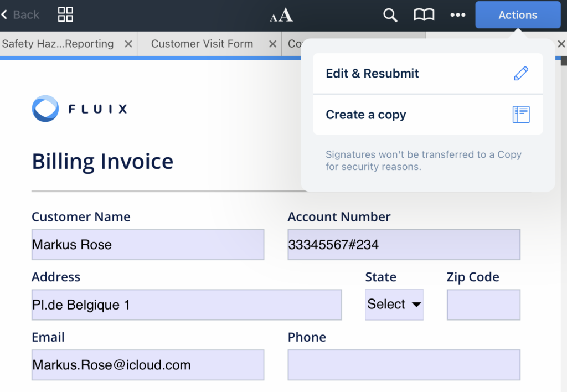Image resolution: width=567 pixels, height=392 pixels.
Task: Switch to the Customer Visit Form tab
Action: tap(202, 44)
